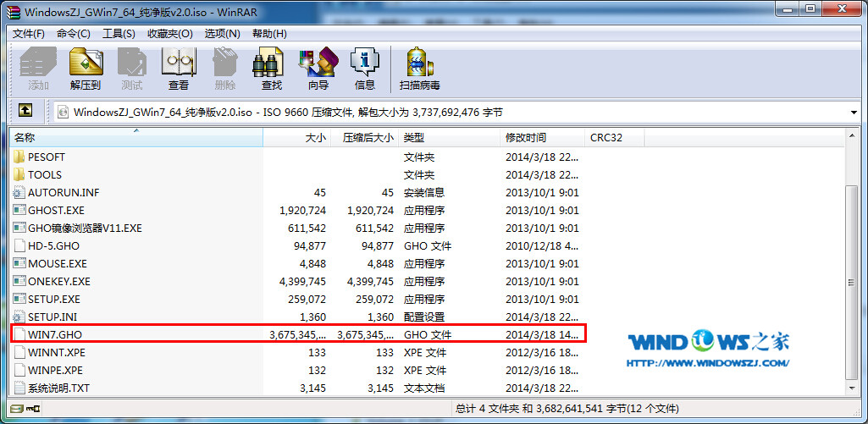Select the ONEKEY.EXE file
The width and height of the screenshot is (868, 424).
[x=59, y=281]
